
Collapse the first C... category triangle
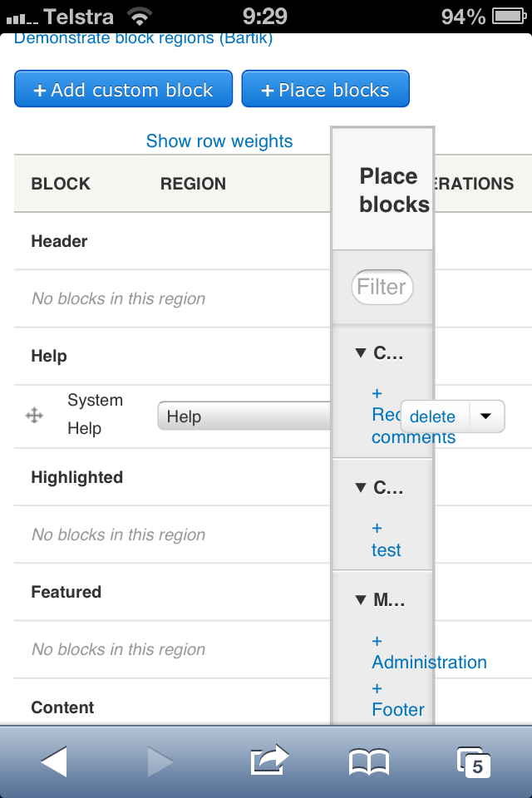(x=361, y=352)
